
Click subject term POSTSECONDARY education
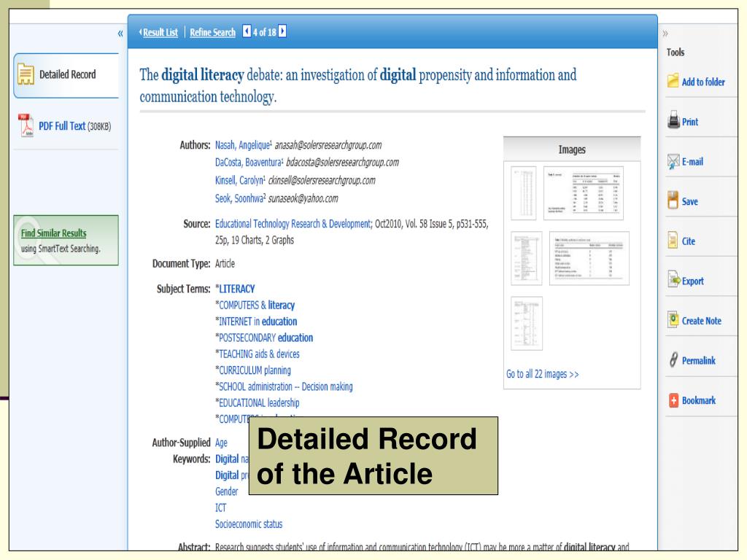(x=266, y=338)
